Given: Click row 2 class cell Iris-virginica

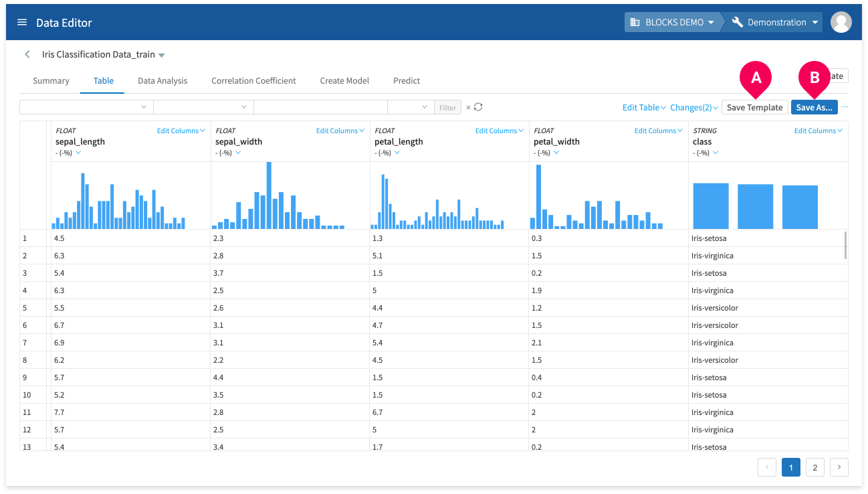Looking at the screenshot, I should (768, 256).
